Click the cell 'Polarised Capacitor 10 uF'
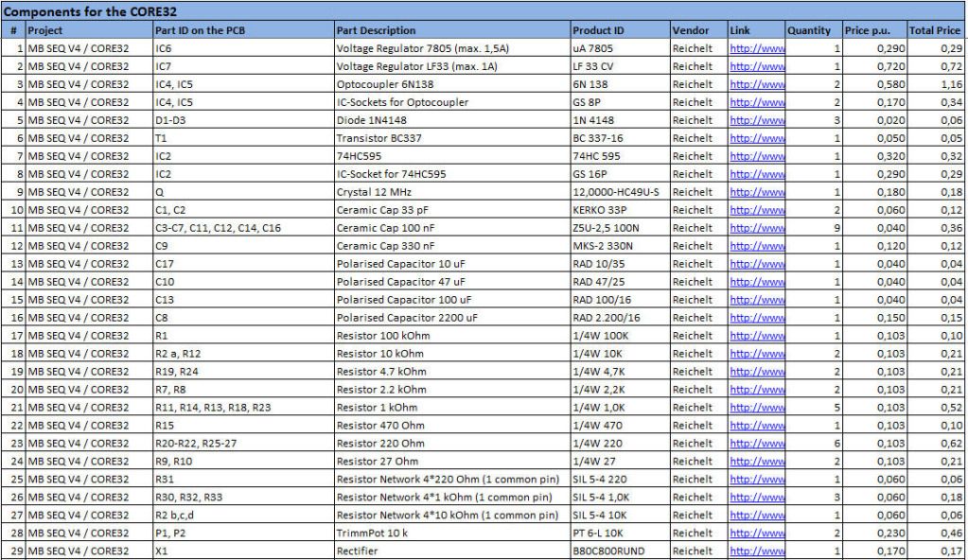968x560 pixels. point(452,263)
